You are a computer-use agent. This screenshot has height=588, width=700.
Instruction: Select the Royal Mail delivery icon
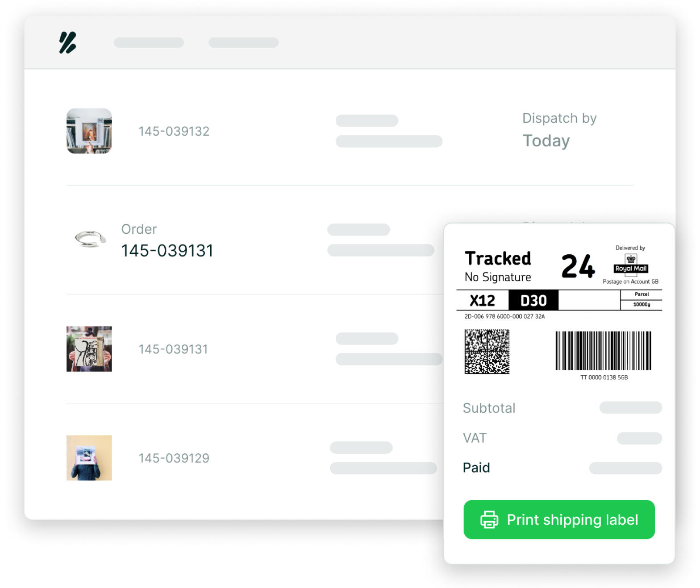point(630,264)
